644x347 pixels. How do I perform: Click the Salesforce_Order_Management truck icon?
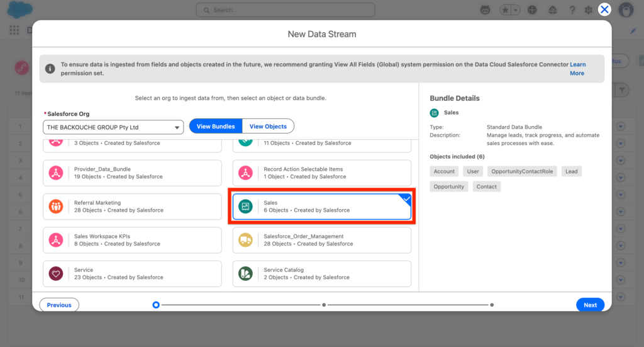[x=246, y=240]
